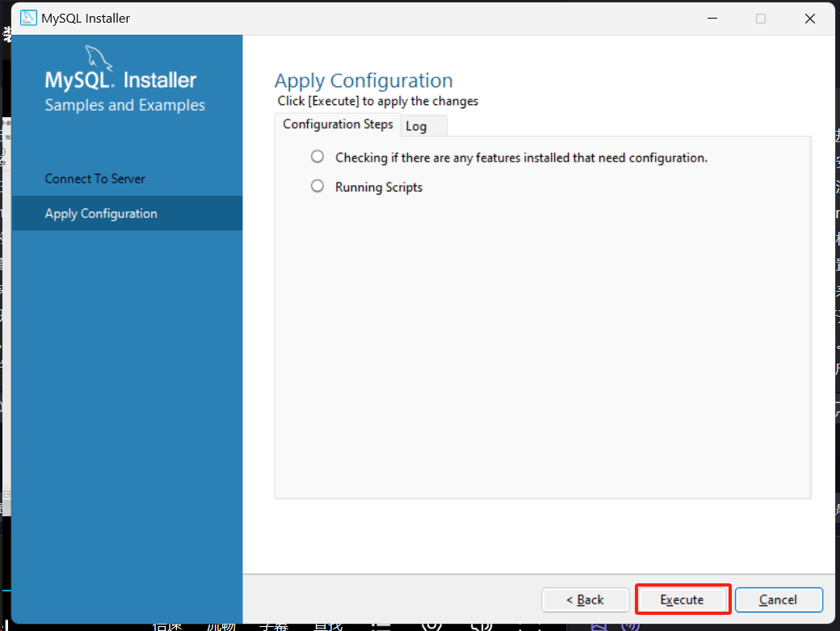Click the MySQL dolphin logo

[99, 58]
